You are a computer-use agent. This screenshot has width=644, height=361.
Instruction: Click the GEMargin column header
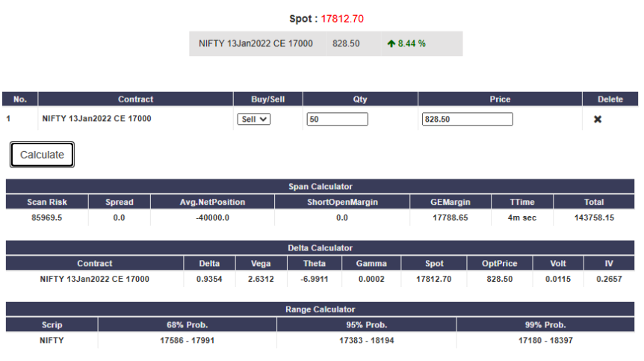451,202
